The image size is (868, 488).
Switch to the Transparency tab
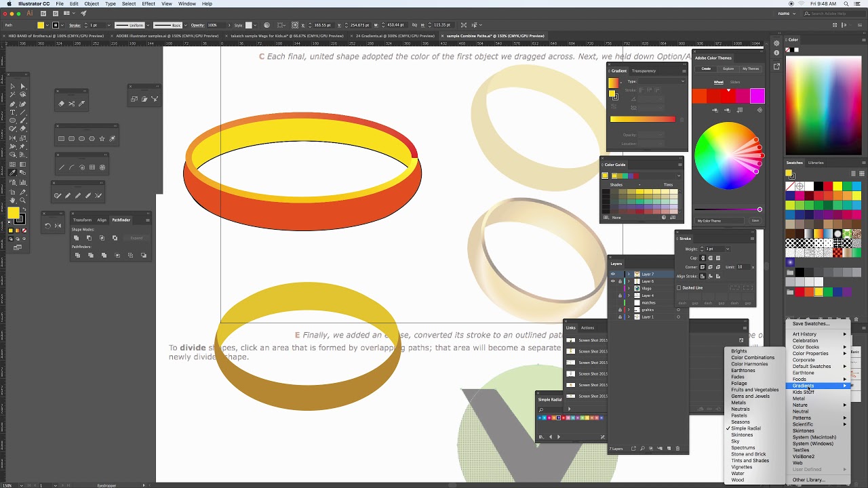click(644, 70)
